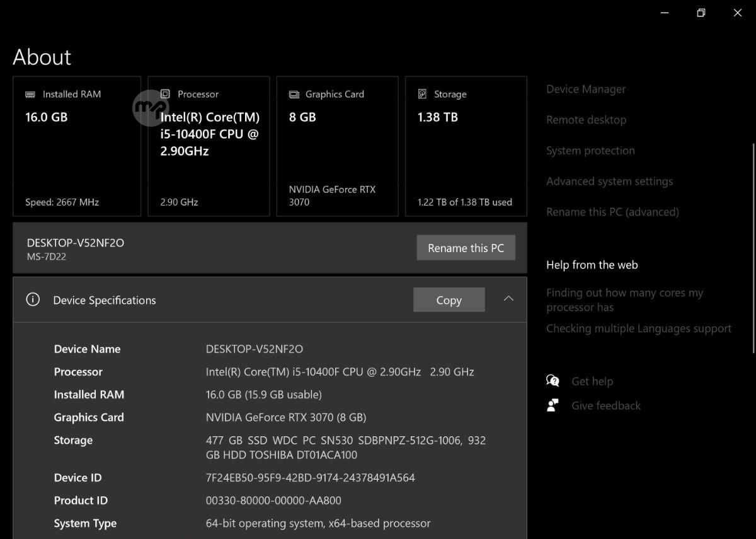Open Checking multiple Languages support link
Image resolution: width=756 pixels, height=539 pixels.
(638, 328)
